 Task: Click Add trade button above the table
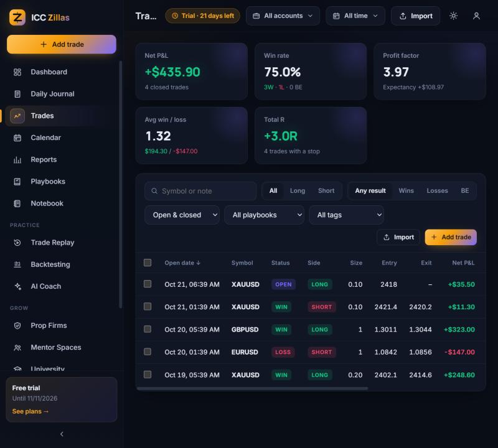coord(451,237)
